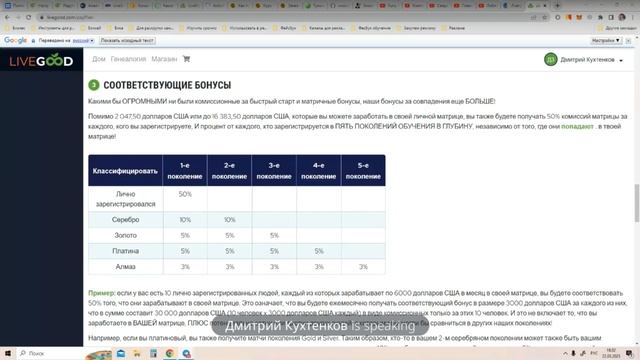Click the 'Золото' row label
Screen dimensions: 640x360
tap(125, 236)
